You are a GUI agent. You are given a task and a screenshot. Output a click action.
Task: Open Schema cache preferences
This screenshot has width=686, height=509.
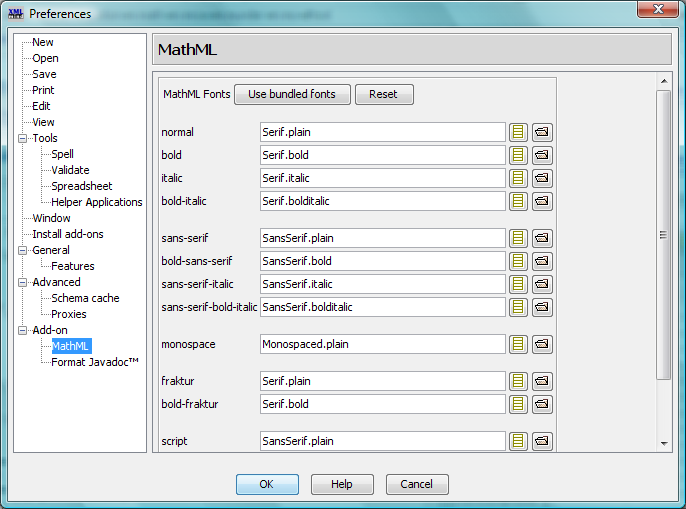(85, 298)
